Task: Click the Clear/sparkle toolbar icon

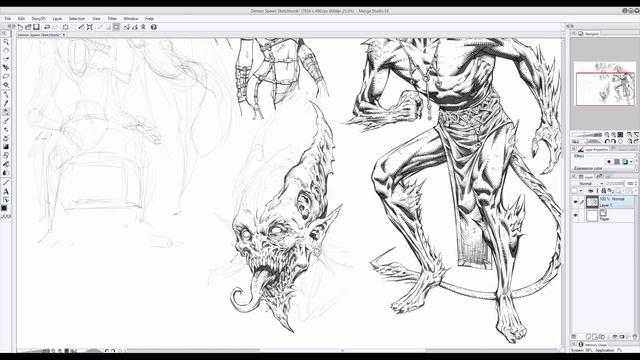Action: (x=65, y=27)
